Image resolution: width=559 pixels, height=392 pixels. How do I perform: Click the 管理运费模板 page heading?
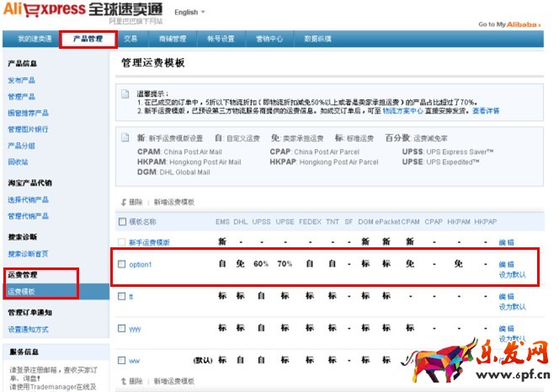pyautogui.click(x=153, y=63)
